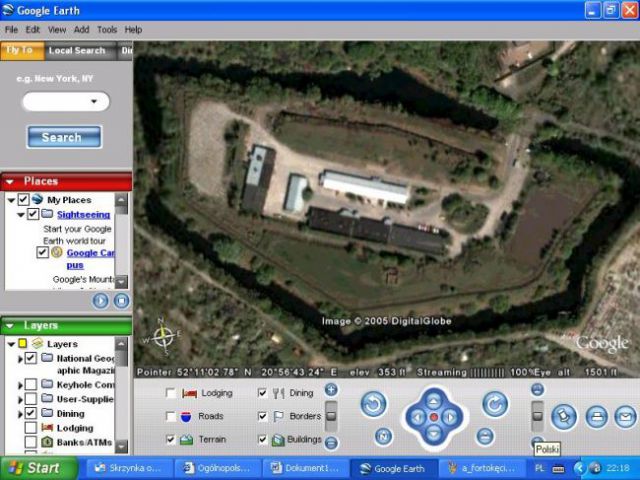This screenshot has width=640, height=480.
Task: Uncheck the Buildings checkbox
Action: [262, 439]
